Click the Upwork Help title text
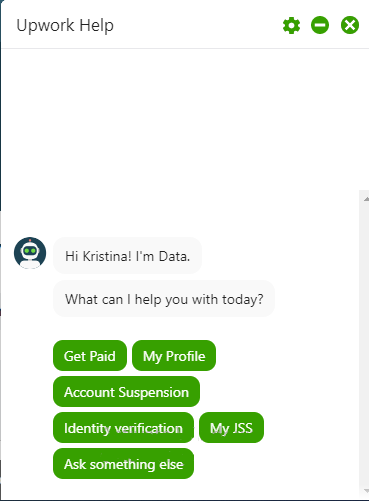Viewport: 369px width, 501px height. [x=65, y=25]
